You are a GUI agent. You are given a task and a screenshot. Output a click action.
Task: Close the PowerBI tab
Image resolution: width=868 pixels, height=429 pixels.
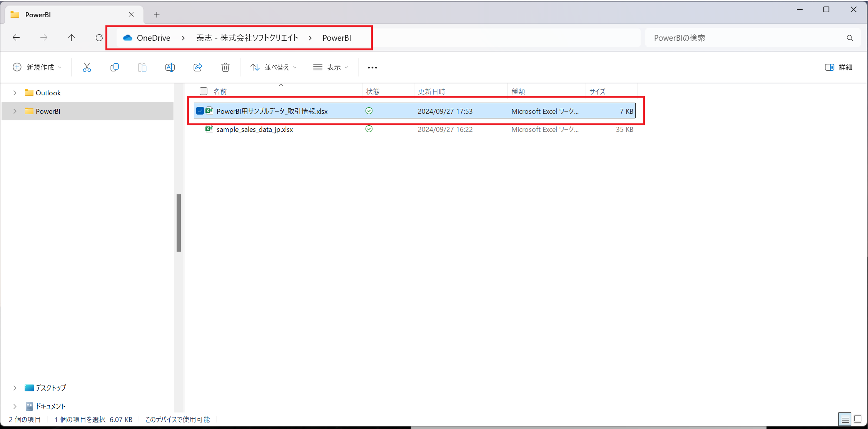(x=131, y=15)
